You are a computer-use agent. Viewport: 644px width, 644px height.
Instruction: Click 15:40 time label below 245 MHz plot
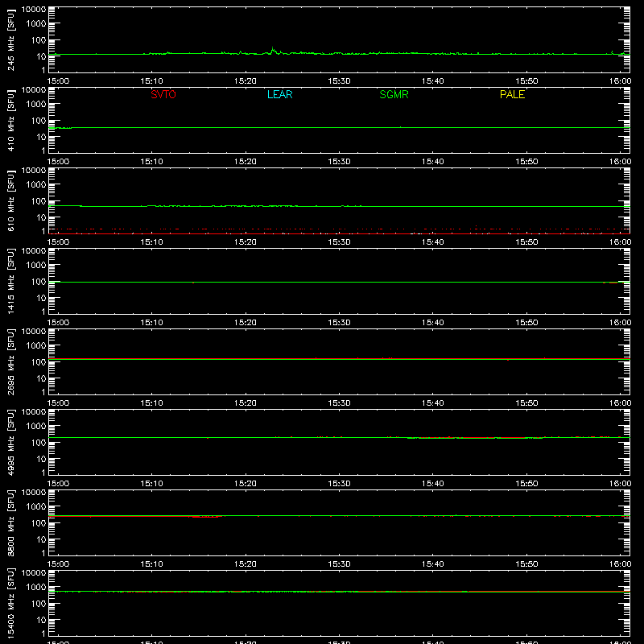tap(433, 81)
